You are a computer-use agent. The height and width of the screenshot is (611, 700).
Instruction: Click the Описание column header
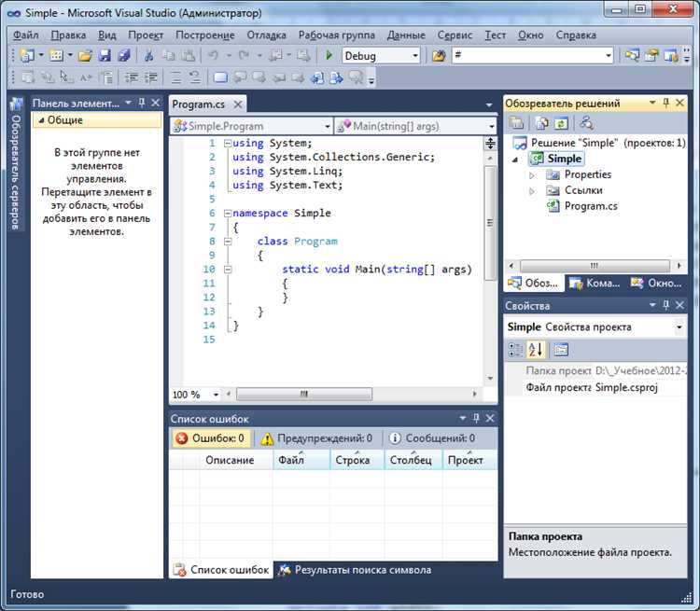pyautogui.click(x=230, y=460)
